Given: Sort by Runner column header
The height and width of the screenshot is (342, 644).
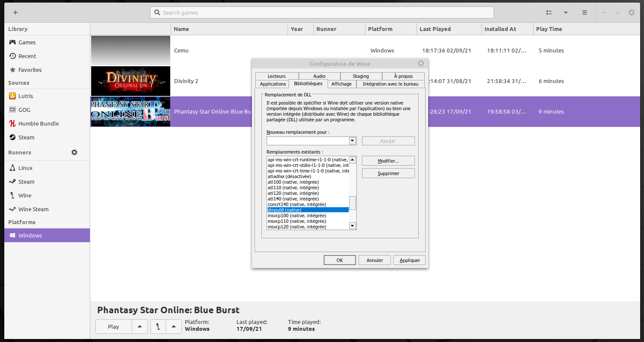Looking at the screenshot, I should pos(339,29).
